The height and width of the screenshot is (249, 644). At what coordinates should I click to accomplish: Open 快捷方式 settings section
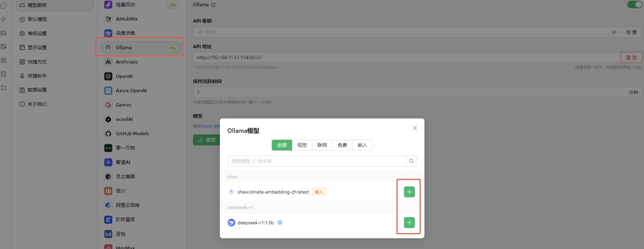tap(55, 62)
